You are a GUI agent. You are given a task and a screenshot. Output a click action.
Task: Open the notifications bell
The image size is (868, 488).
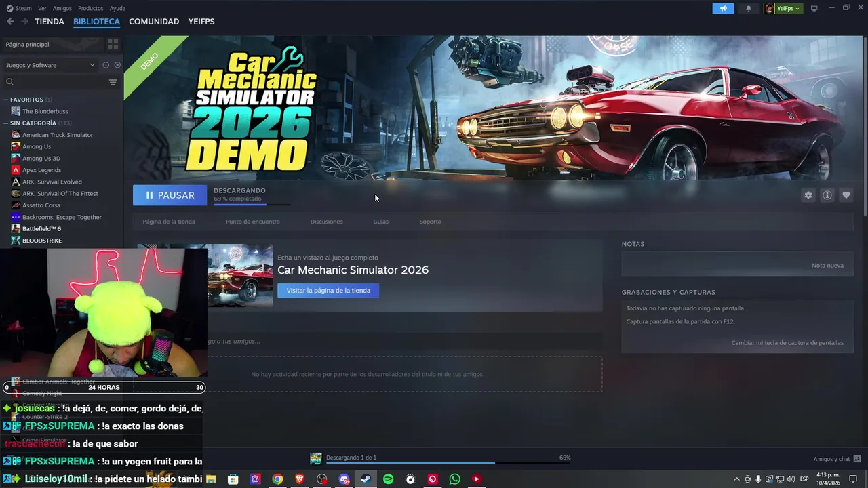click(749, 8)
